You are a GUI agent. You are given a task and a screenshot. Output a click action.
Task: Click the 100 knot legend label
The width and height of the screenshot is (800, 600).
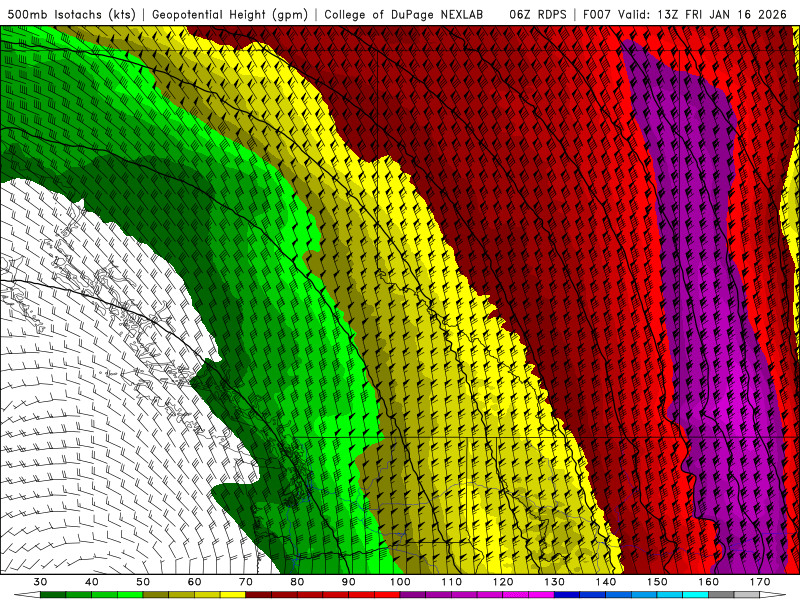click(400, 582)
